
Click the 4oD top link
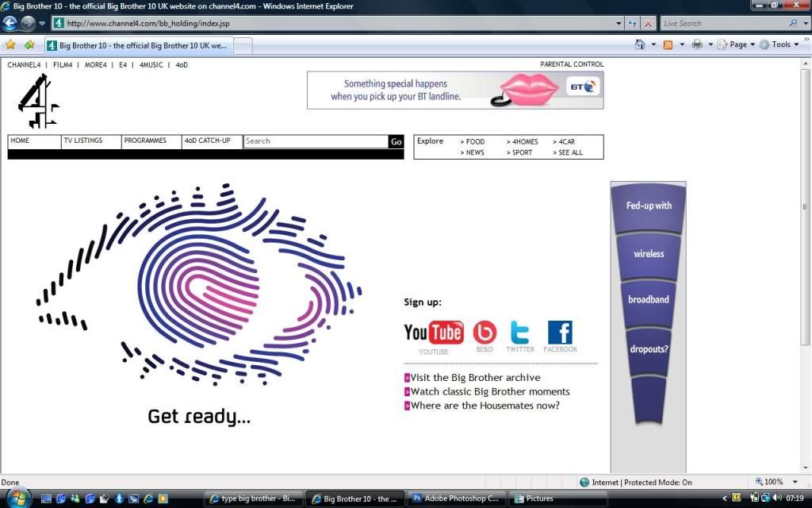point(182,65)
